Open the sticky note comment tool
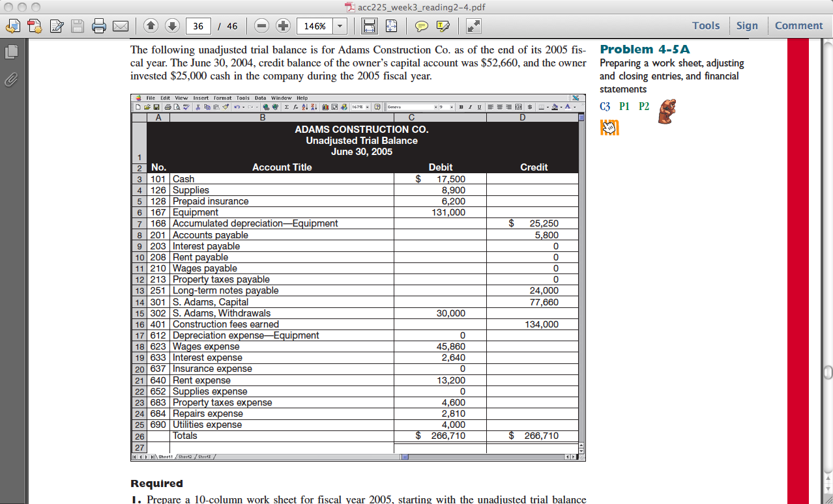Viewport: 833px width, 504px height. [x=422, y=25]
